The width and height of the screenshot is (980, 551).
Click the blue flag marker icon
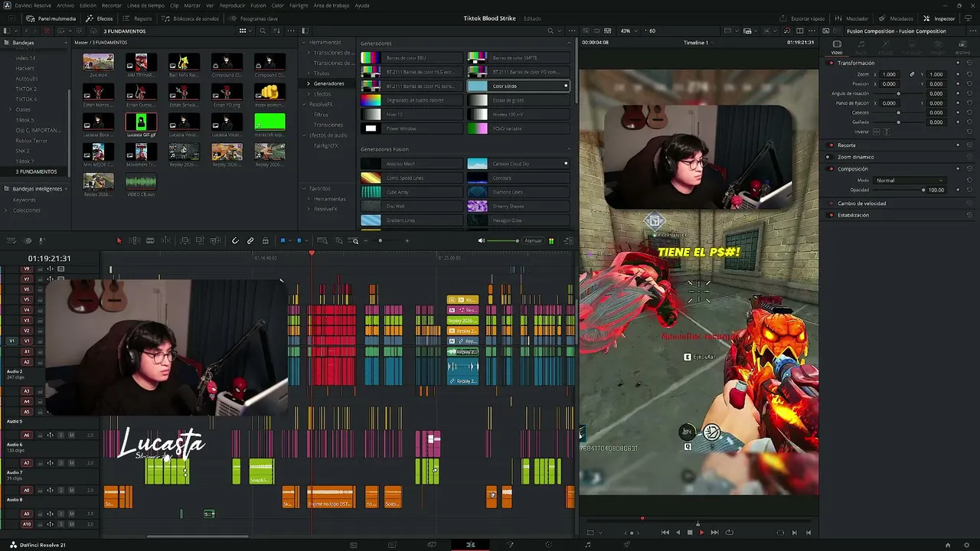(x=283, y=241)
